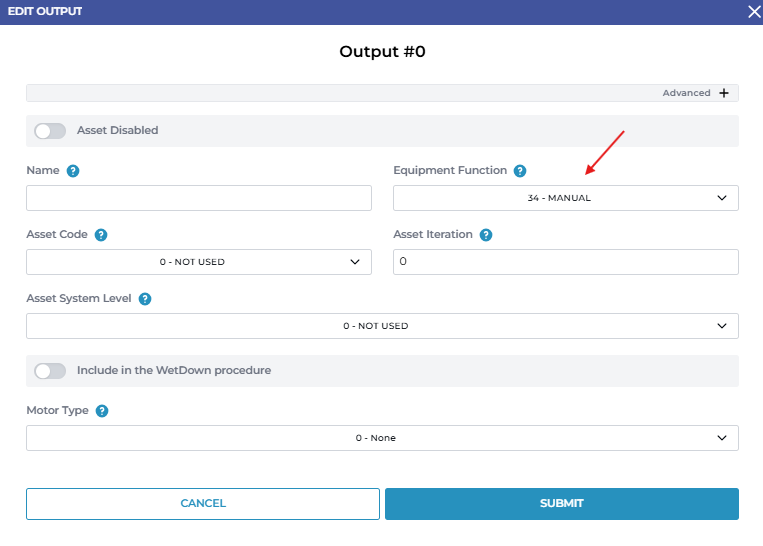Open Equipment Function dropdown
The width and height of the screenshot is (763, 546).
tap(565, 198)
